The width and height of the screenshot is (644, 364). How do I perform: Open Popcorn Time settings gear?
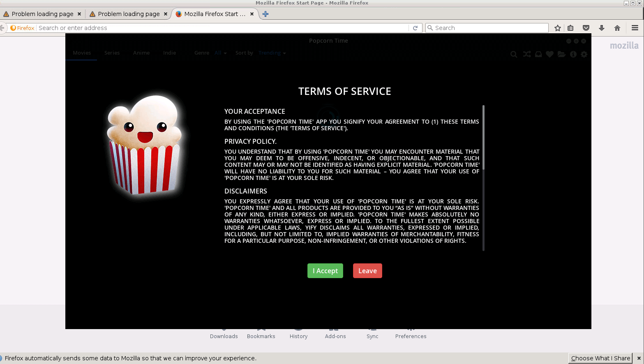click(x=584, y=54)
